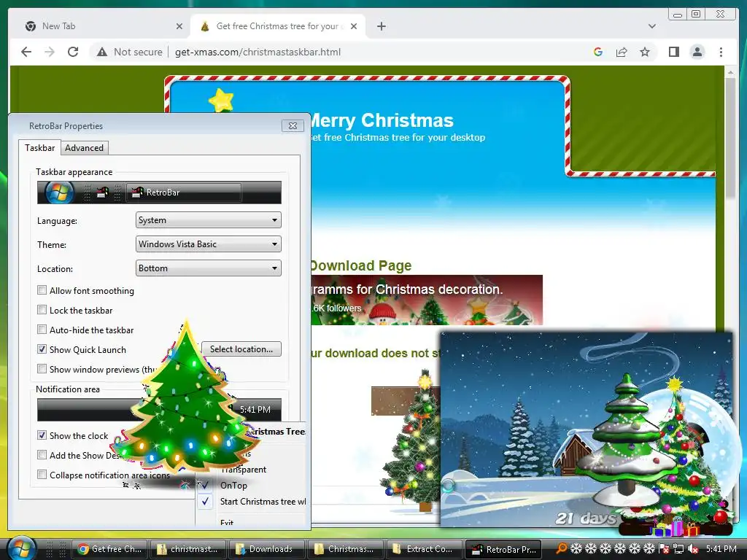Expand Chrome tab search chevron

point(652,26)
